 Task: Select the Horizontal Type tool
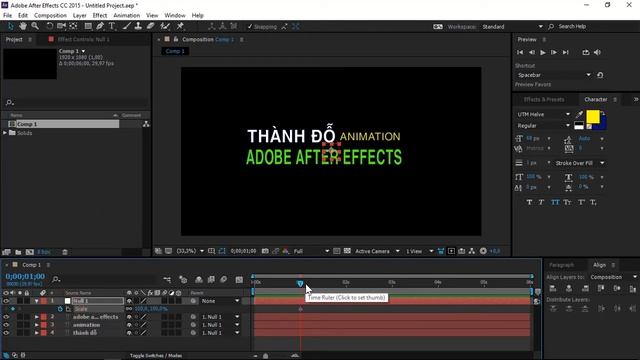112,26
